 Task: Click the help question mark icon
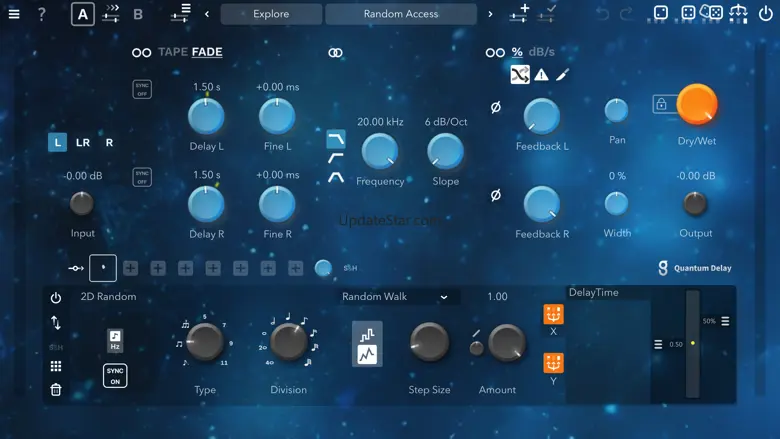click(42, 14)
